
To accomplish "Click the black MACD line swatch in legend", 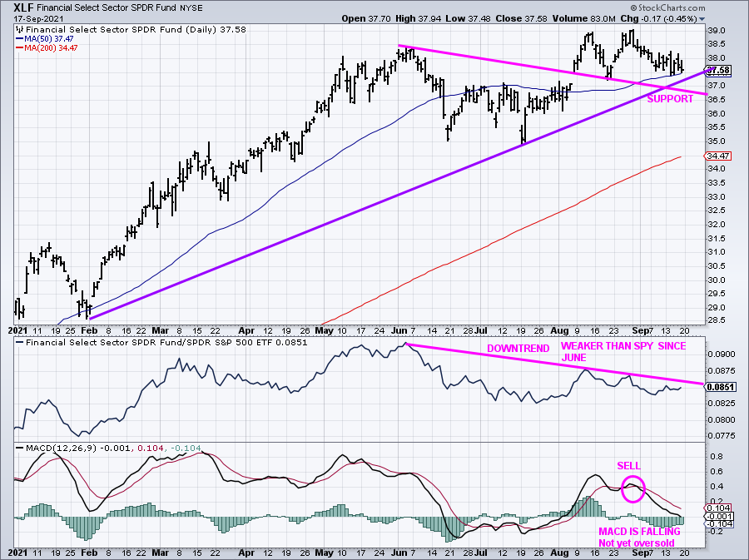I will tap(20, 448).
